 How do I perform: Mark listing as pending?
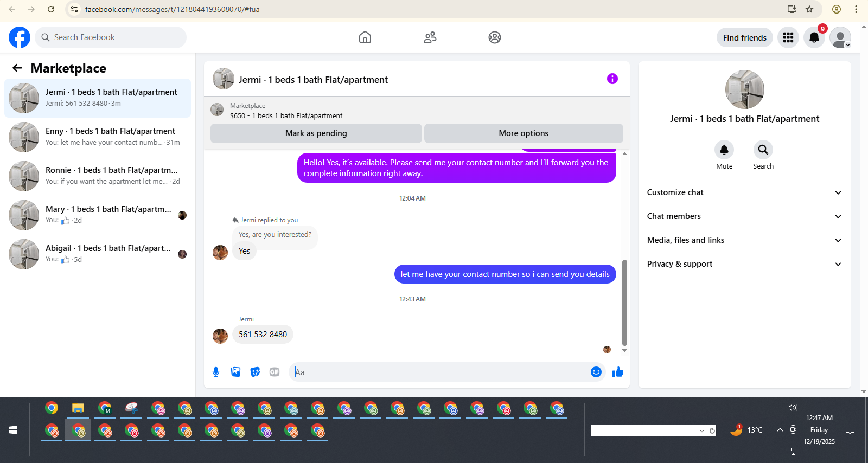(x=316, y=133)
